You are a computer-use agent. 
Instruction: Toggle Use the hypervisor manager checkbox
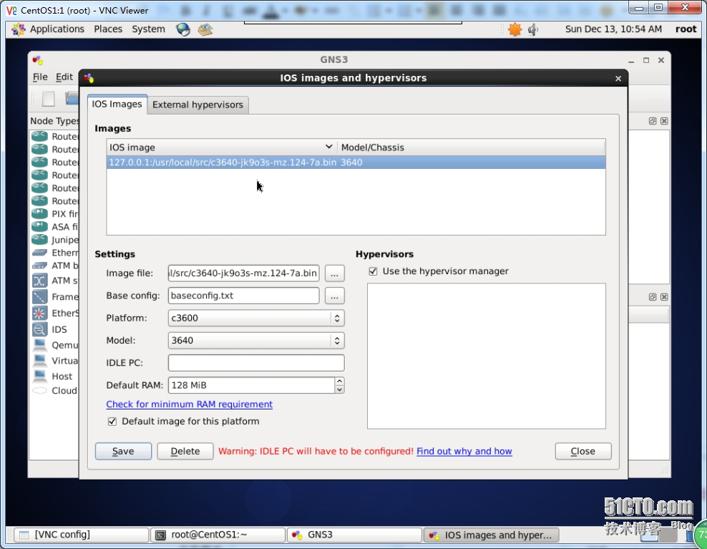point(373,271)
